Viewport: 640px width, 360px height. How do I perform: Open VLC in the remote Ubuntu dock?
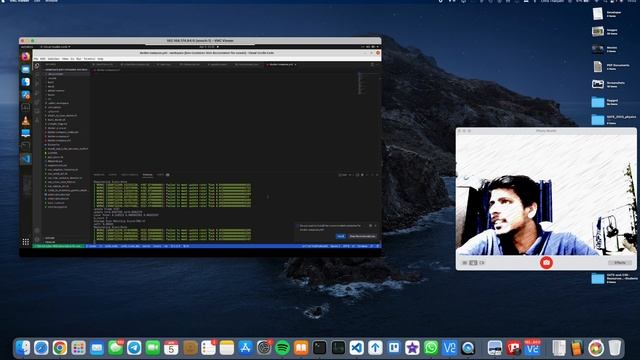[25, 120]
